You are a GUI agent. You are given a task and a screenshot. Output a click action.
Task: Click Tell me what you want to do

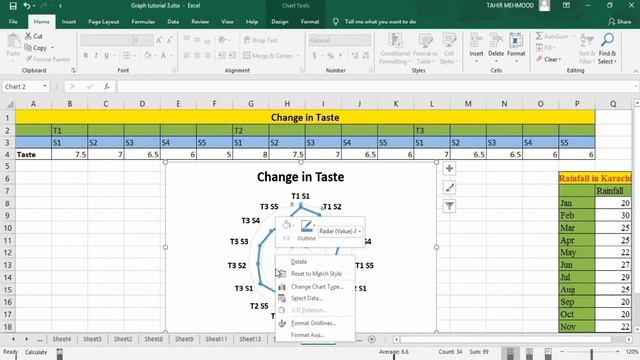[380, 22]
